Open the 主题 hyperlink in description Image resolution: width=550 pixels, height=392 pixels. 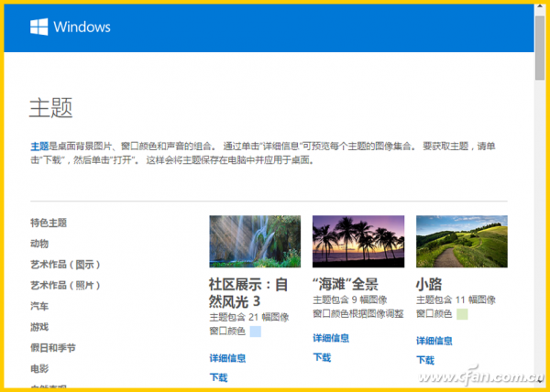coord(39,146)
